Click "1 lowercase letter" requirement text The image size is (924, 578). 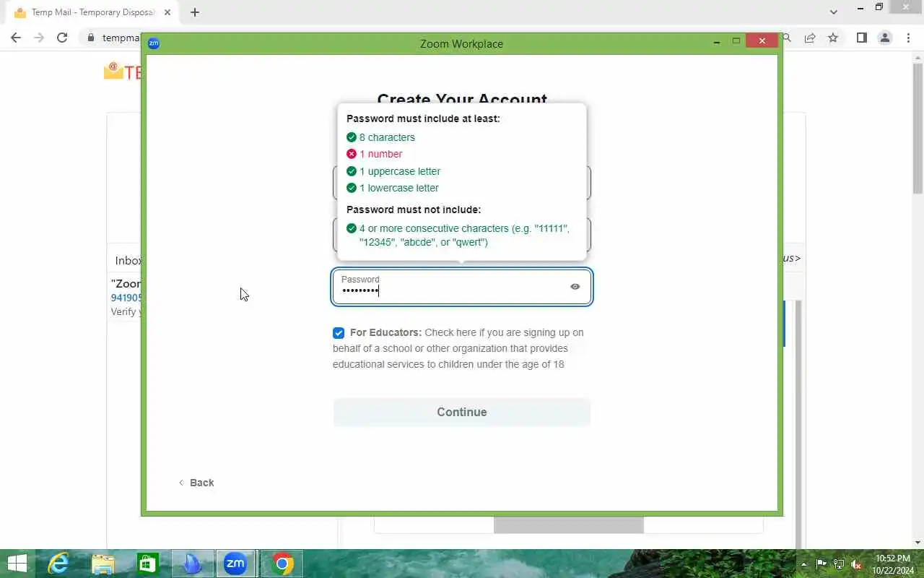pyautogui.click(x=399, y=188)
